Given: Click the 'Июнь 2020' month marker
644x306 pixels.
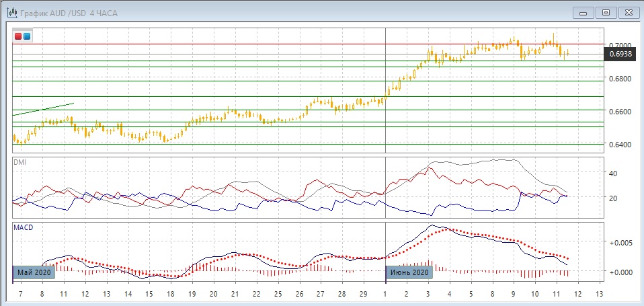Looking at the screenshot, I should pyautogui.click(x=409, y=272).
